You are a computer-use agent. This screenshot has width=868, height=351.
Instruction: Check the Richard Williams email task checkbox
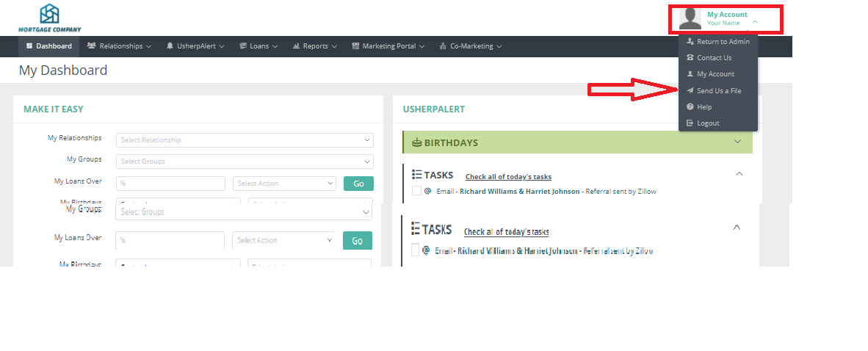tap(416, 191)
